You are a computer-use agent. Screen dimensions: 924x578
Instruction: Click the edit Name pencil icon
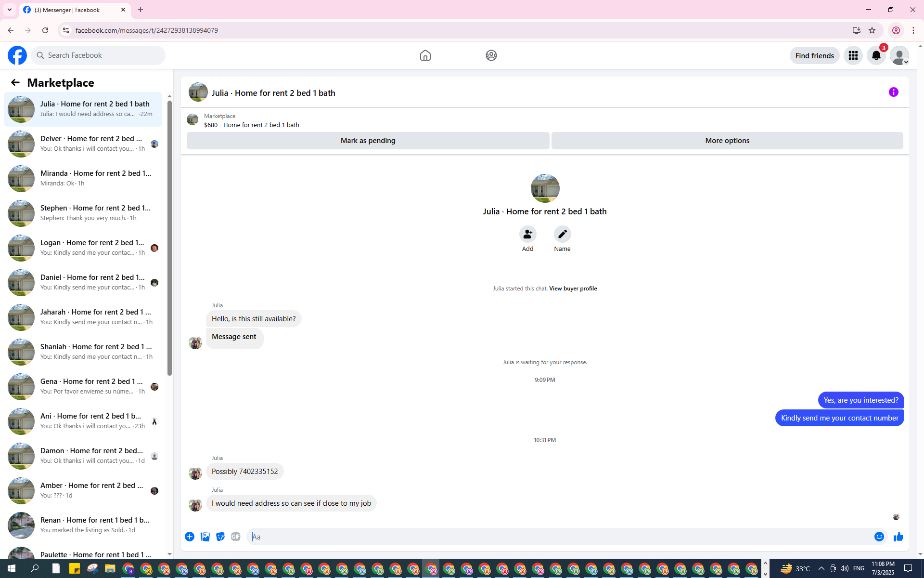(x=562, y=234)
